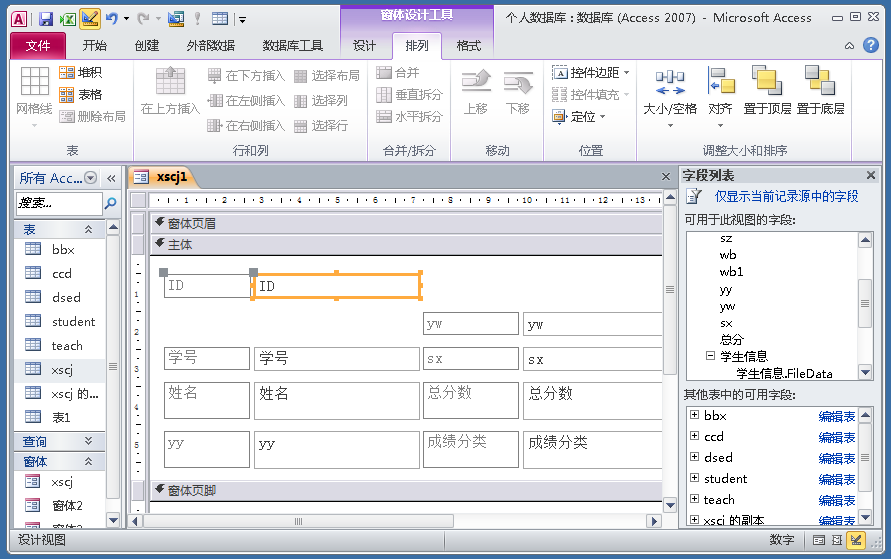The height and width of the screenshot is (559, 891).
Task: Click 在左侧插入 insert left
Action: point(246,101)
